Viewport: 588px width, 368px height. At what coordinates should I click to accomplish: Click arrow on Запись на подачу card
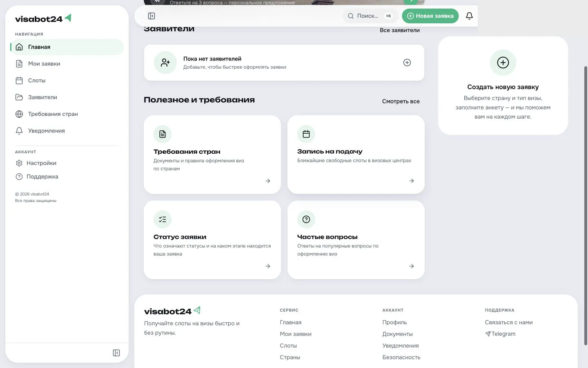pyautogui.click(x=412, y=181)
